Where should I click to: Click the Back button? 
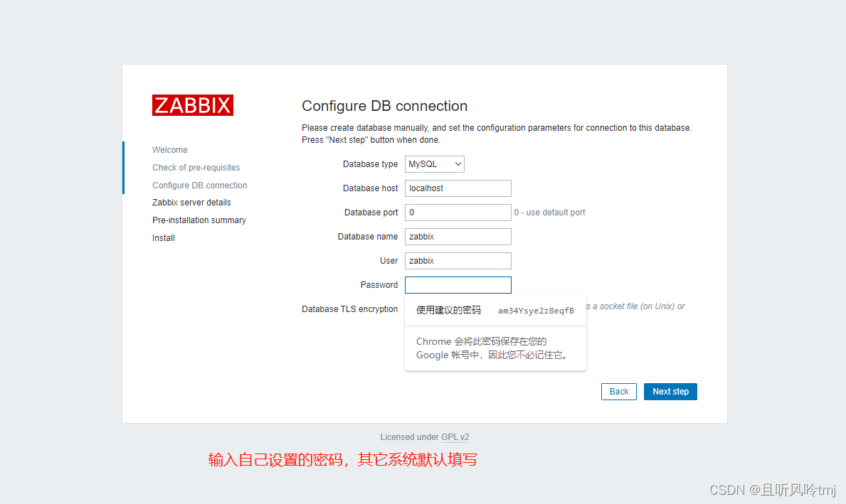(619, 392)
